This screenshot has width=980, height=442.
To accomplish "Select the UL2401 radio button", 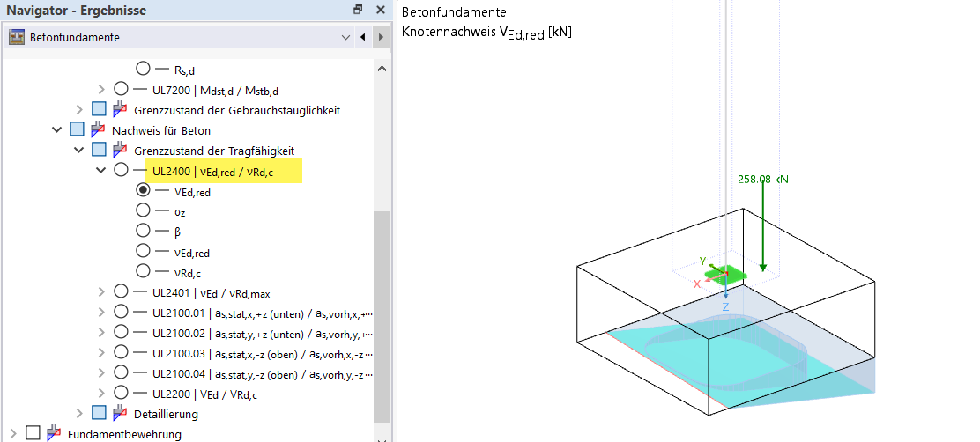I will (121, 291).
